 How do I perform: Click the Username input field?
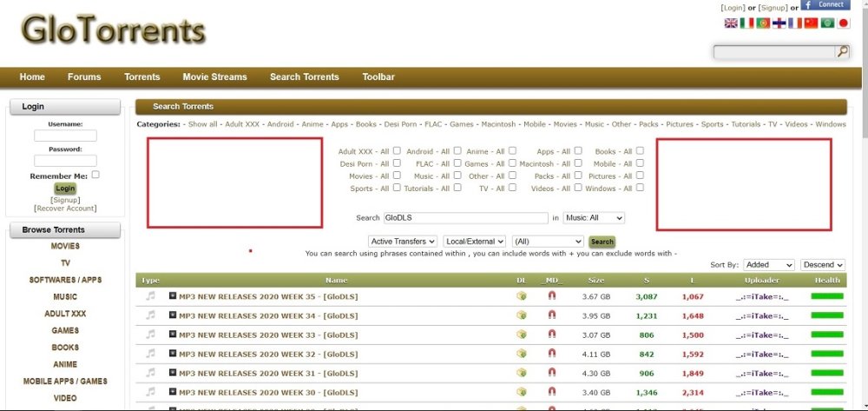[65, 136]
